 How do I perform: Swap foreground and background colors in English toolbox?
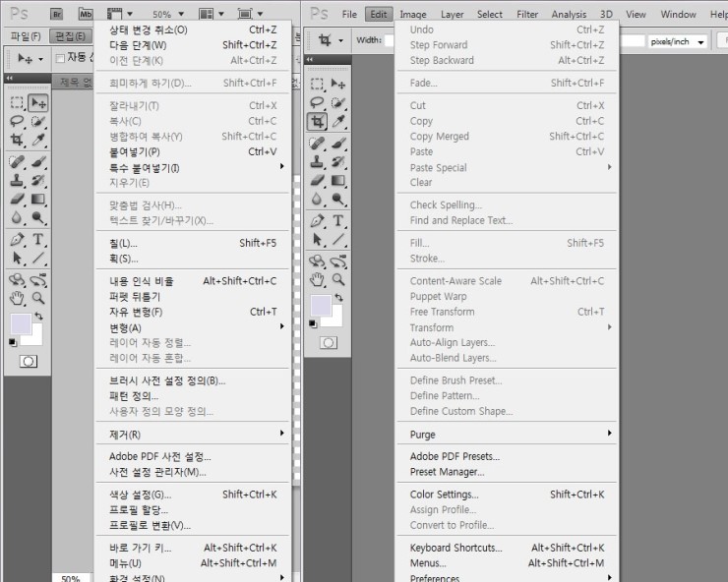pos(339,298)
